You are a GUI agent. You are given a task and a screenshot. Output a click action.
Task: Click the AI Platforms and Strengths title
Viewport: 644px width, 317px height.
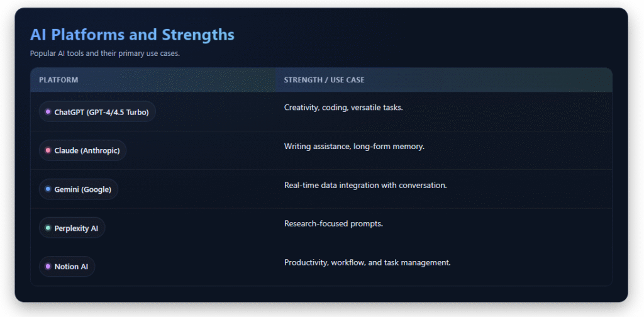point(132,35)
